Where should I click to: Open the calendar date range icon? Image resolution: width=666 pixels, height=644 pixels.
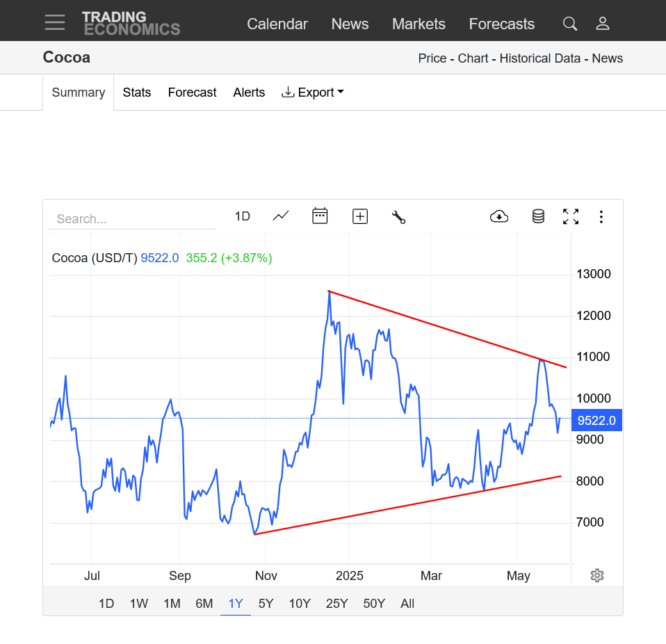pos(320,216)
